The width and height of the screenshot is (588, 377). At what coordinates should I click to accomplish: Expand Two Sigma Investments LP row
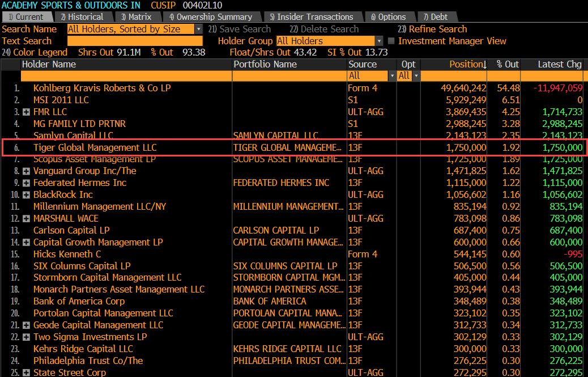coord(26,337)
